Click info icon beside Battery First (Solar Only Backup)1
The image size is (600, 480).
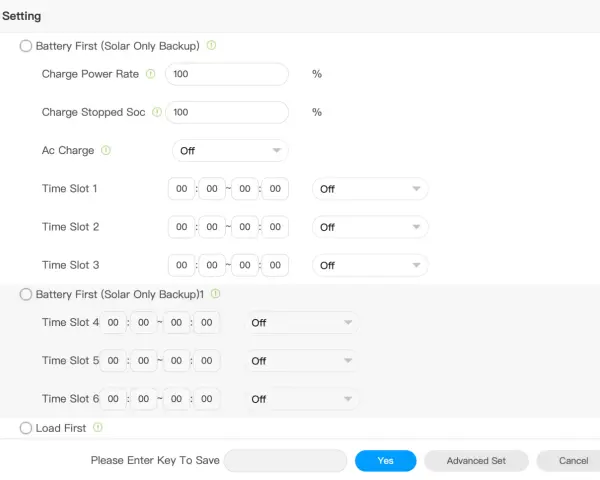pos(215,294)
